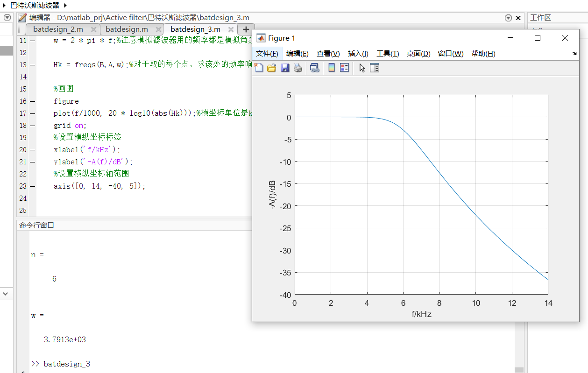Image resolution: width=588 pixels, height=373 pixels.
Task: Click the 工作区 workspace panel title
Action: click(x=541, y=18)
